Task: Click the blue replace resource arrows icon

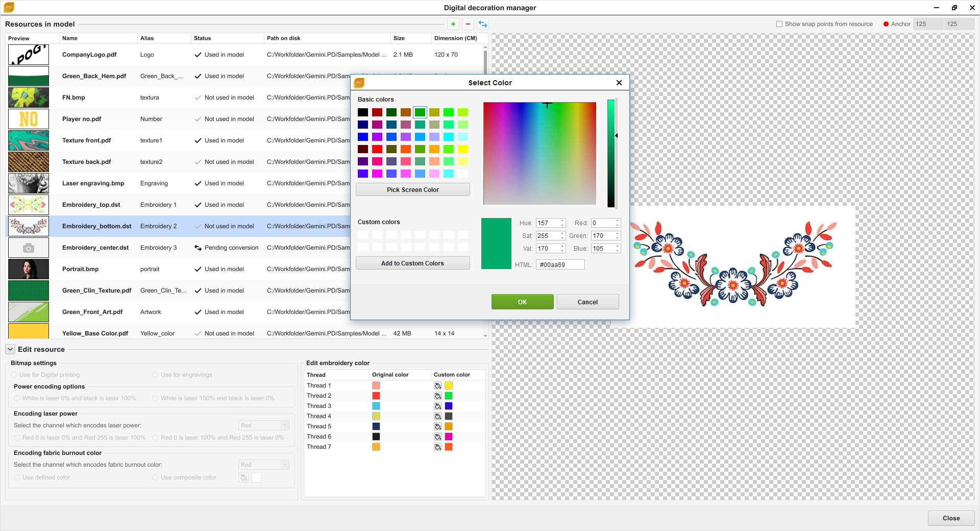Action: 482,24
